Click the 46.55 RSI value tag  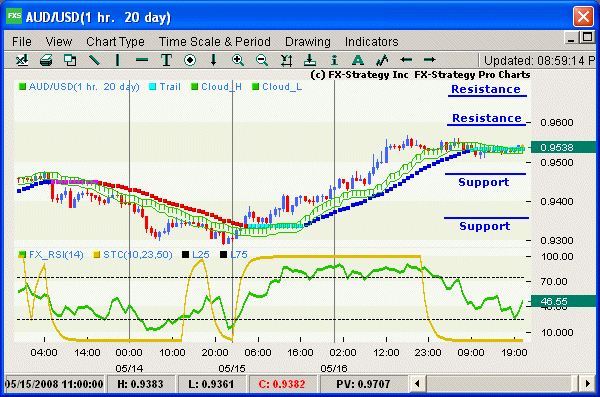click(x=562, y=302)
